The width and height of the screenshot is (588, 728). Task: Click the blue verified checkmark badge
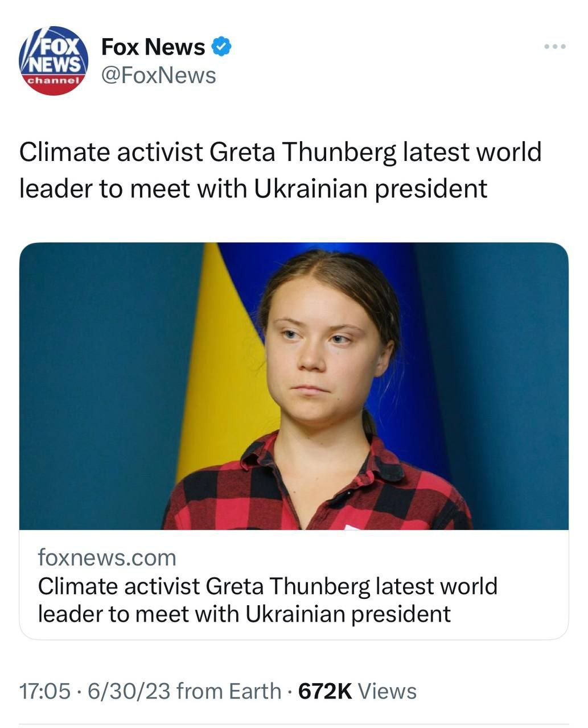(x=221, y=47)
